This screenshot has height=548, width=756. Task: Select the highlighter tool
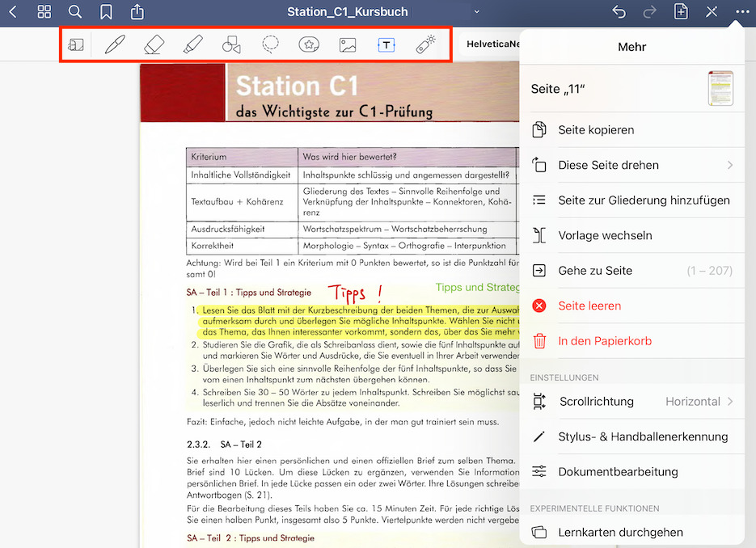(x=192, y=44)
